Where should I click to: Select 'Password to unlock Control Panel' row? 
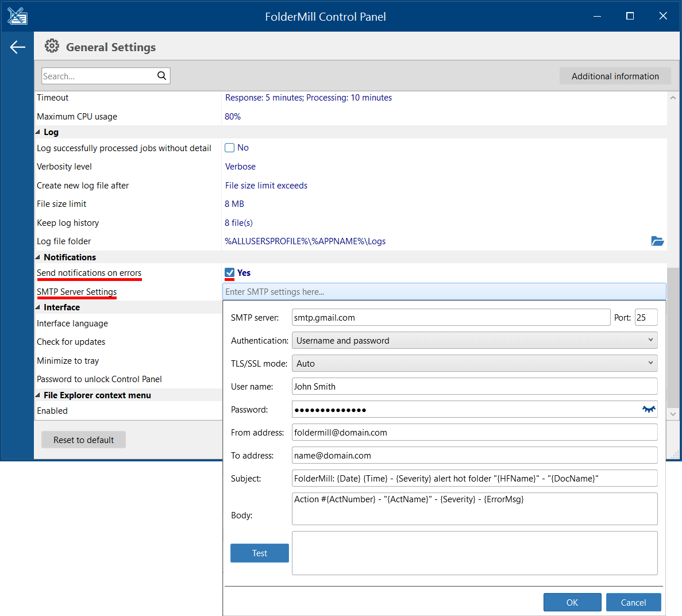(128, 379)
